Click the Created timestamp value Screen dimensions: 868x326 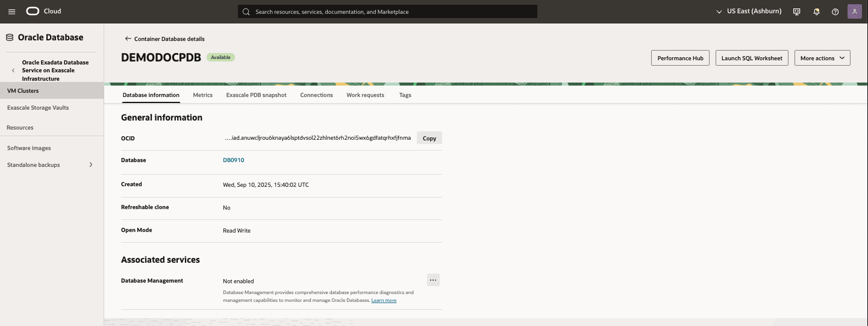[x=266, y=184]
